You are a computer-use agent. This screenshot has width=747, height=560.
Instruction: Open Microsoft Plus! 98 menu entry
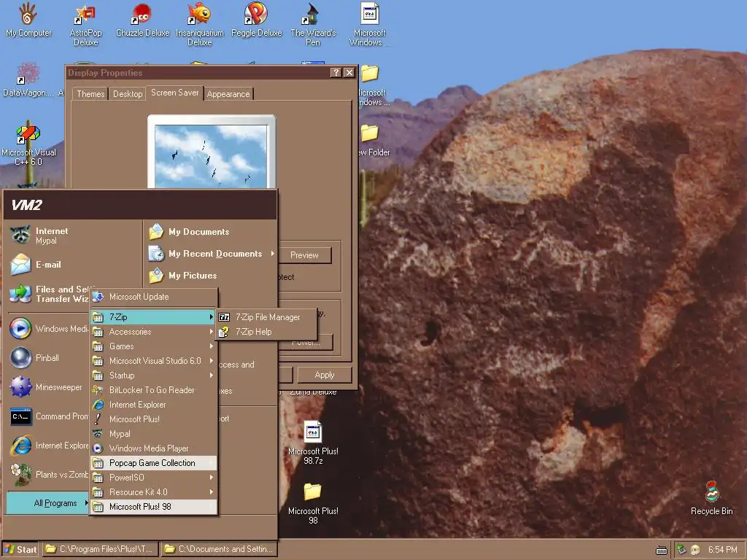coord(153,507)
